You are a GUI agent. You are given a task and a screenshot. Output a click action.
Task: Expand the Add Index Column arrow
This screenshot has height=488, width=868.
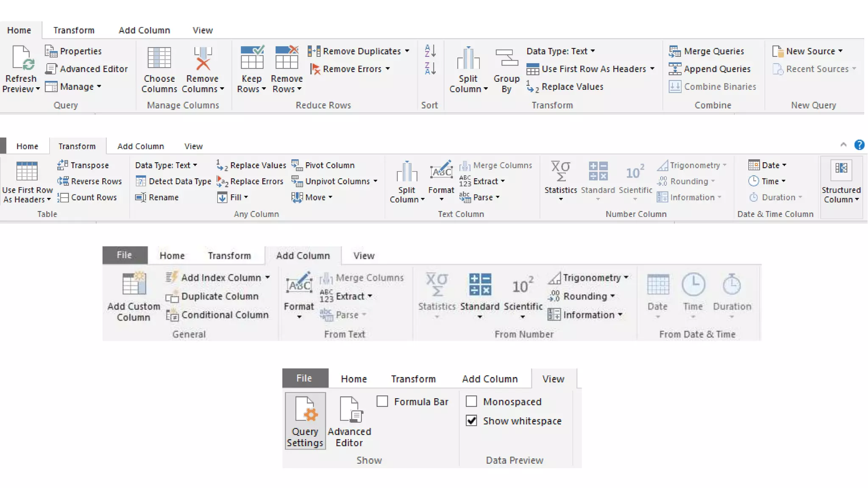268,277
